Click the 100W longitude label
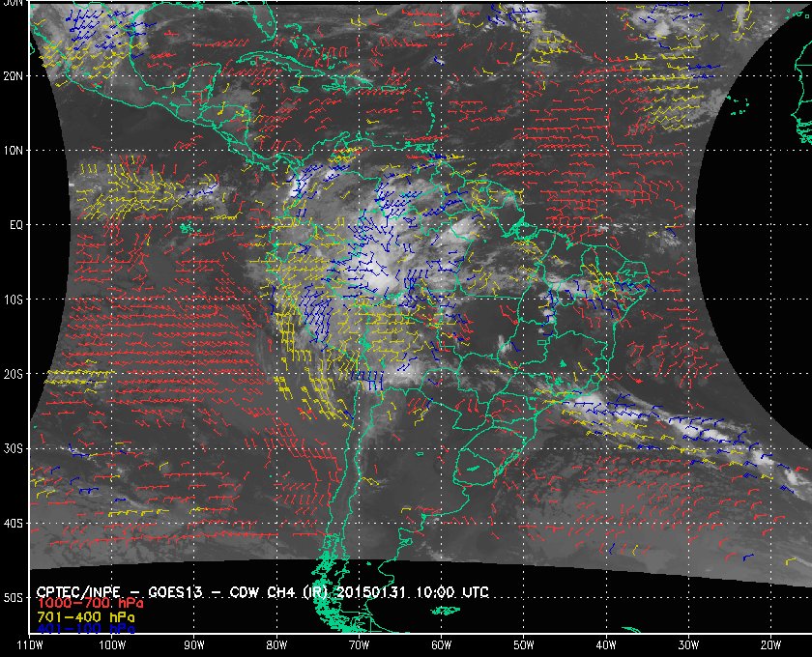Screen dimensions: 812x657 [112, 645]
